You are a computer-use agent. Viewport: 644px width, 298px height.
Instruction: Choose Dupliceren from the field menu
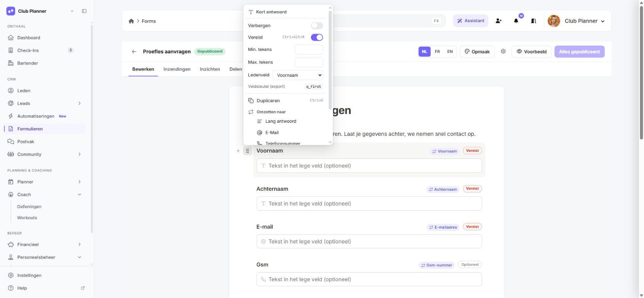click(x=285, y=101)
